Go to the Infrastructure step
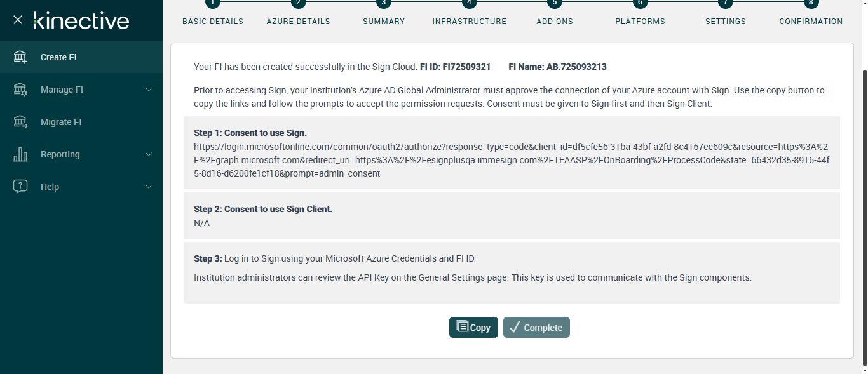The height and width of the screenshot is (374, 868). coord(470,22)
